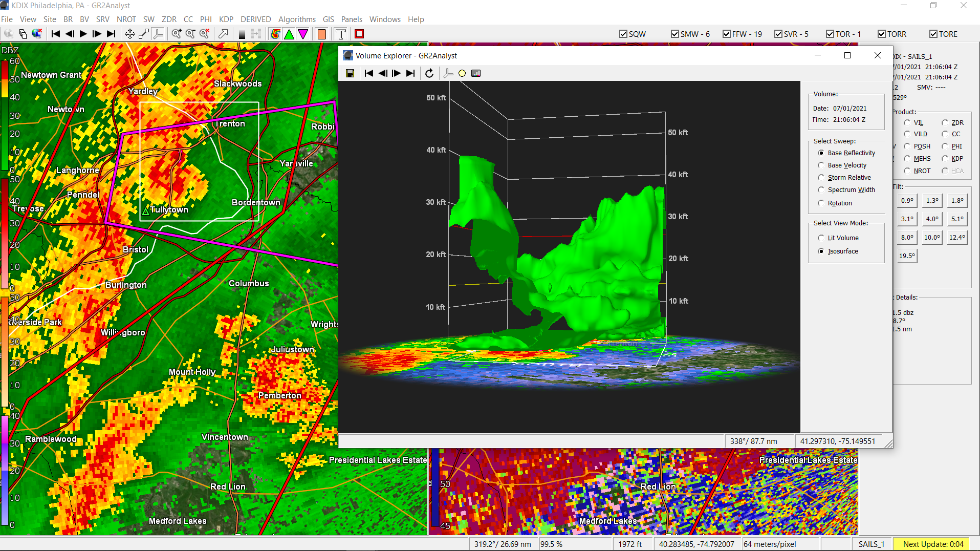The width and height of the screenshot is (980, 551).
Task: Go to first volume in Volume Explorer
Action: 369,73
